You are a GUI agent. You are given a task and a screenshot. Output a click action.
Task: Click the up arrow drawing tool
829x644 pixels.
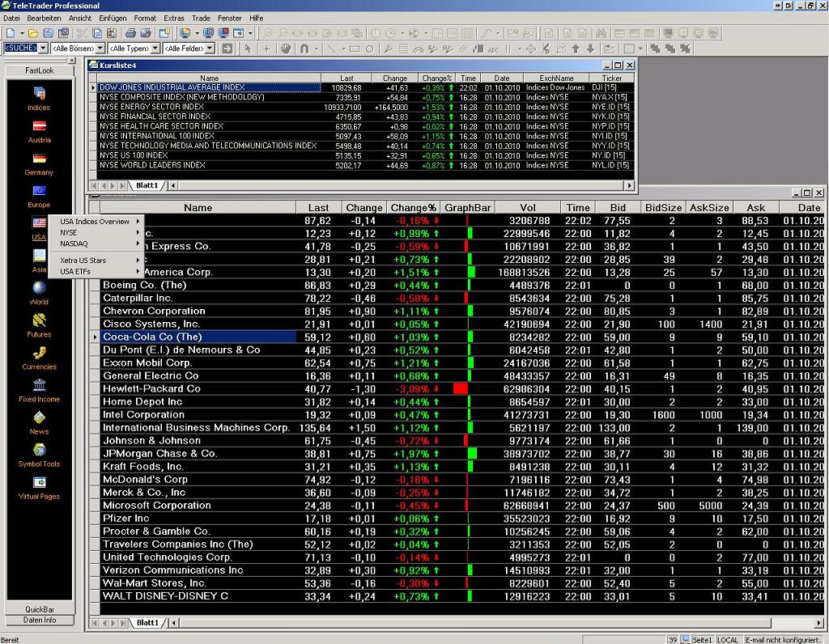coord(576,49)
